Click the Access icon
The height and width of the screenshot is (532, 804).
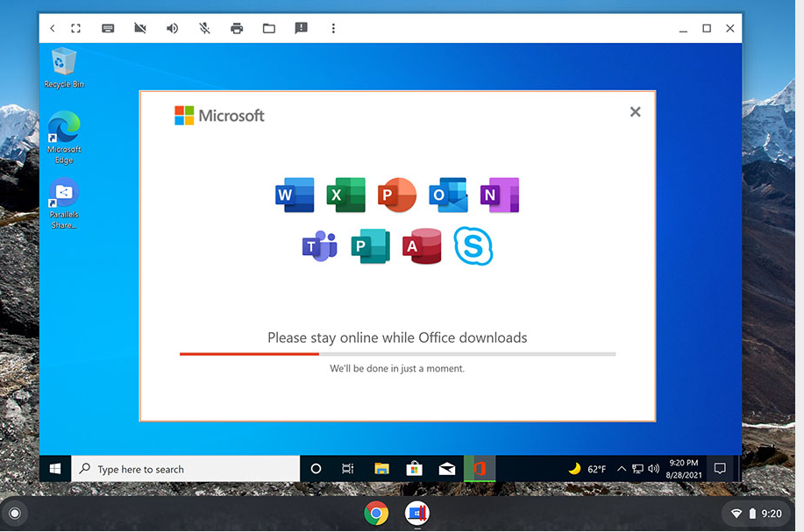pyautogui.click(x=422, y=245)
